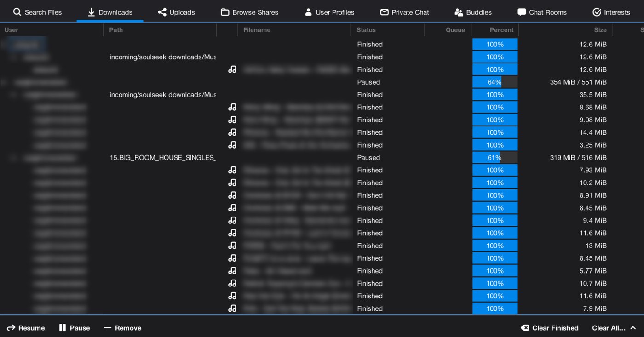Click the 100% bar in the 7.93 MiB row
Viewport: 644px width, 337px height.
coord(495,170)
